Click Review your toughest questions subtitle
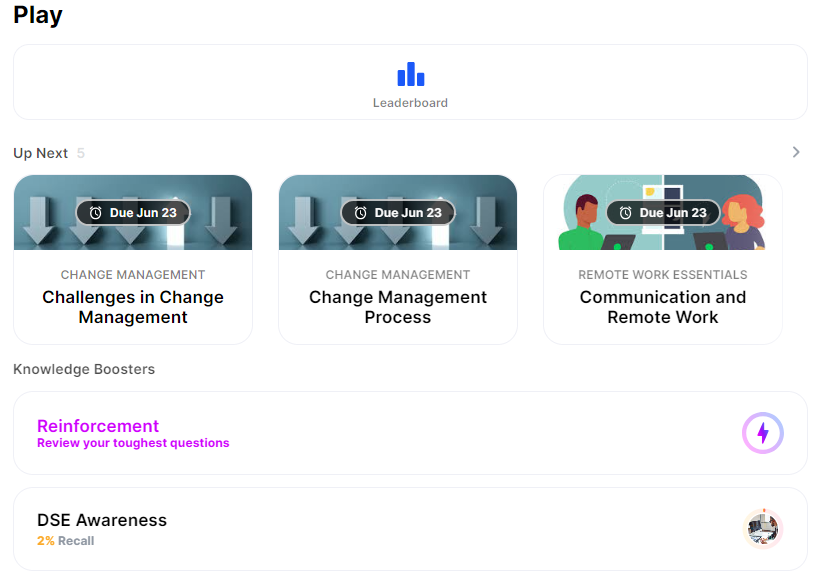This screenshot has width=820, height=580. (133, 443)
